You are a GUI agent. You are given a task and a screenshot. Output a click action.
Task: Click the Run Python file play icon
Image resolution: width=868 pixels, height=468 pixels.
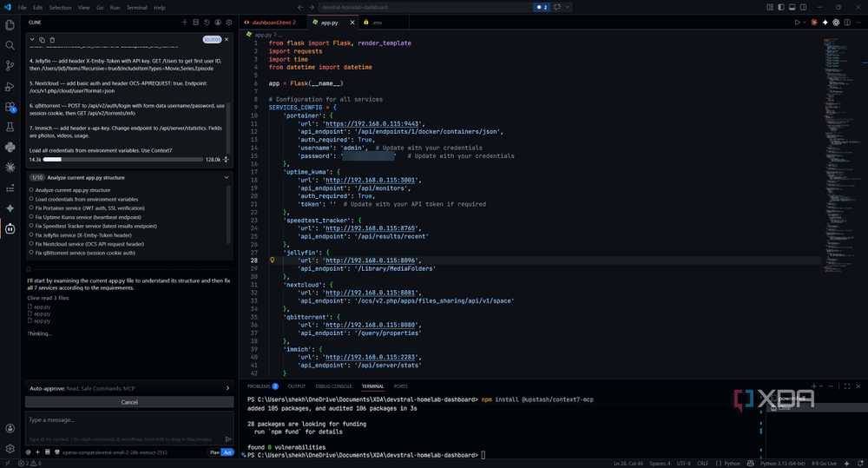tap(797, 23)
